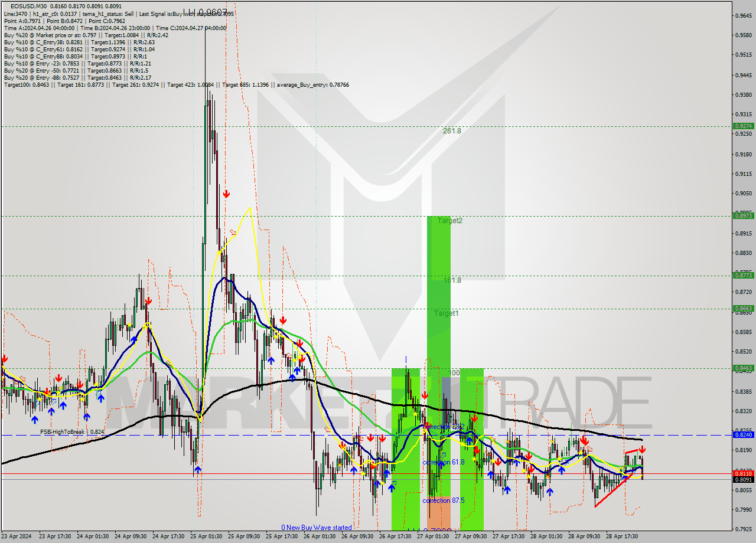
Task: Select the Target2 label on green bar
Action: [x=450, y=220]
